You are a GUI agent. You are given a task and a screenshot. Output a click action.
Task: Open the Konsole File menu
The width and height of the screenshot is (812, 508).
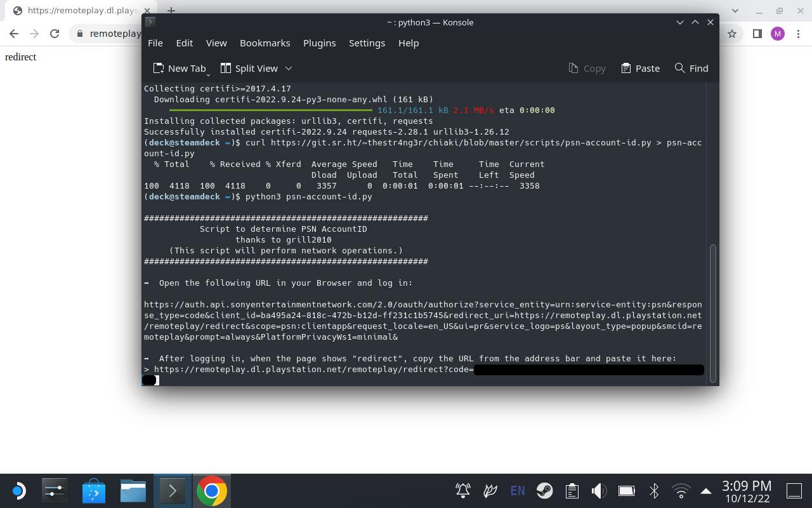pos(155,43)
